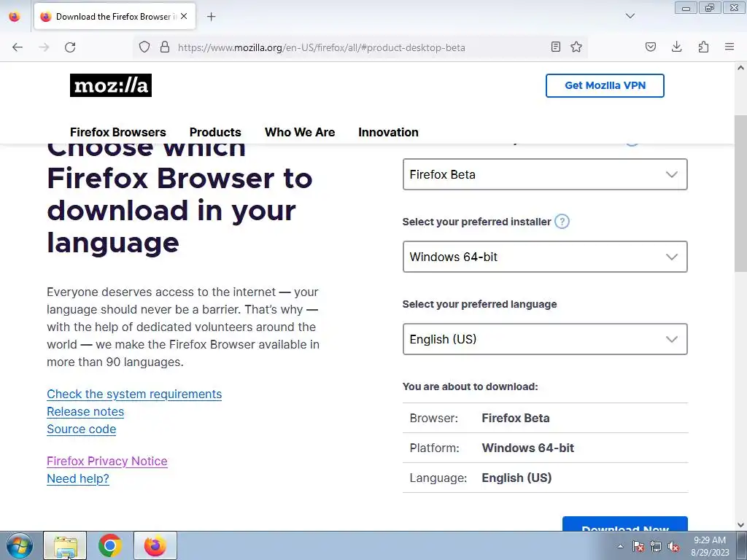
Task: Click the page vertical scrollbar thumb
Action: 740,193
